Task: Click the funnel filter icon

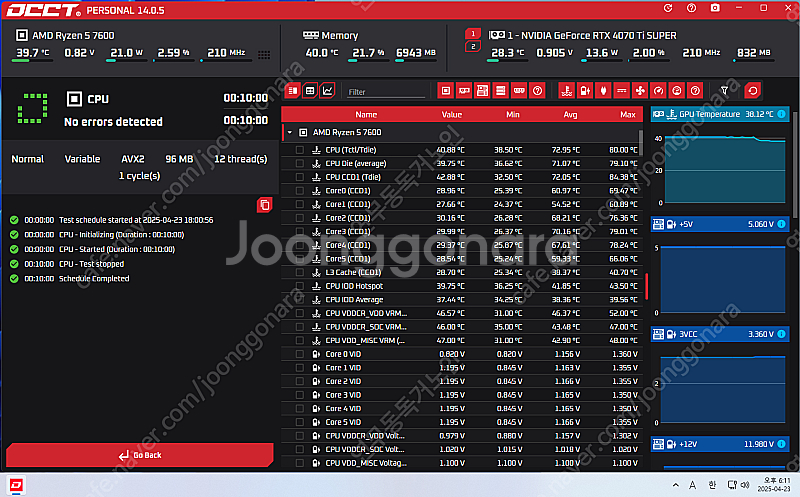Action: 724,91
